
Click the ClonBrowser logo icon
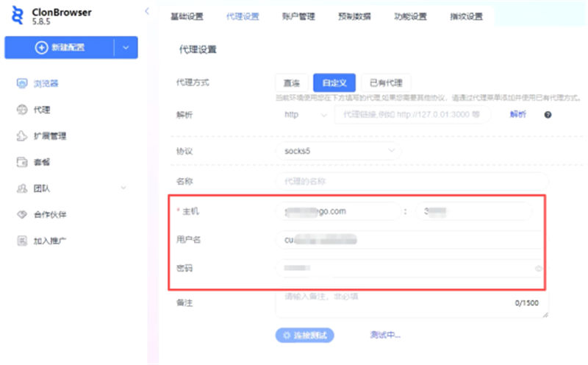click(17, 15)
